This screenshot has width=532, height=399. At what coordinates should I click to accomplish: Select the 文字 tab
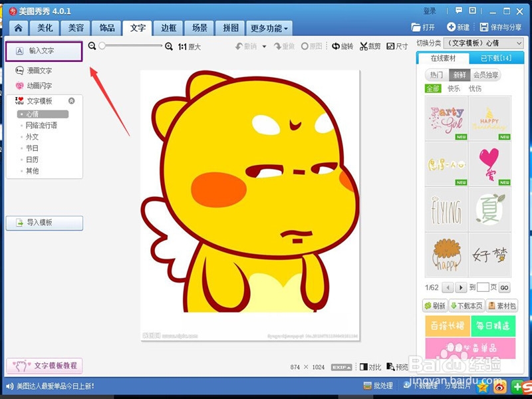[x=138, y=28]
